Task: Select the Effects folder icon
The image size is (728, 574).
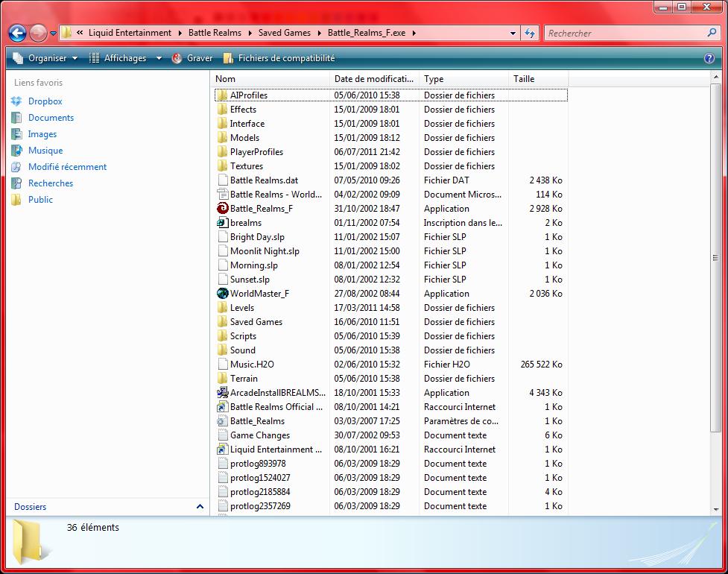Action: coord(222,110)
